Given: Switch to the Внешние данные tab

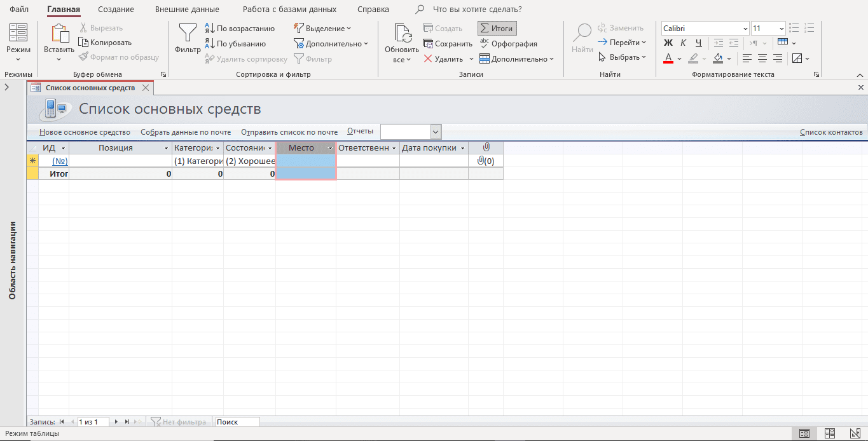Looking at the screenshot, I should tap(187, 10).
